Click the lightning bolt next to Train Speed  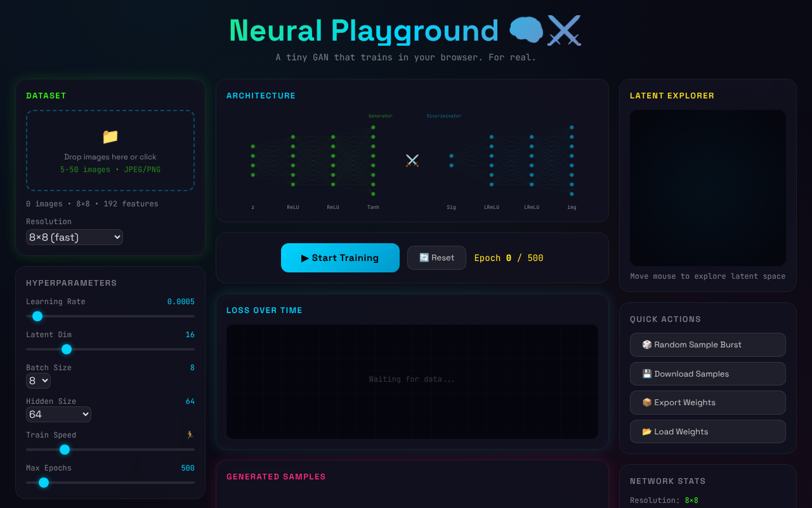pyautogui.click(x=189, y=434)
